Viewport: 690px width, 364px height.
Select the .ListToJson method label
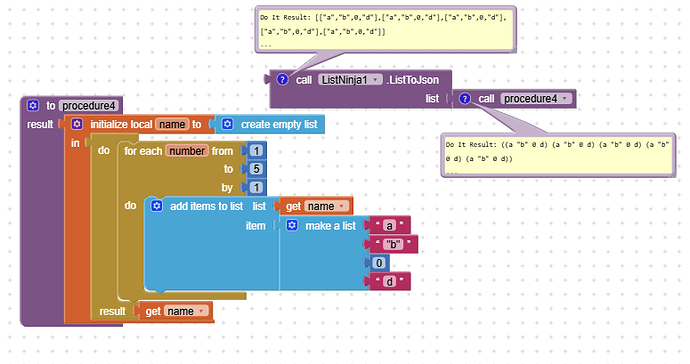pyautogui.click(x=413, y=80)
